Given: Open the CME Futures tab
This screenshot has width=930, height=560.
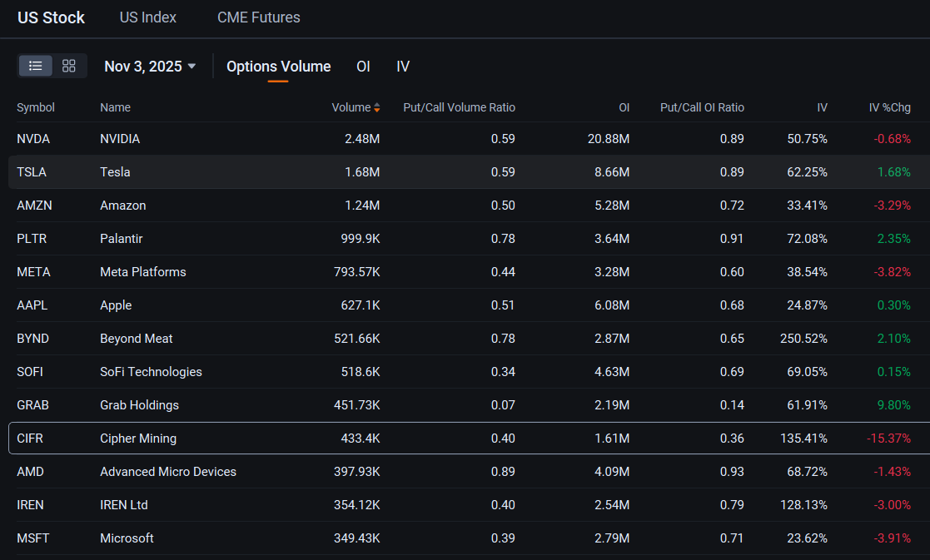Looking at the screenshot, I should point(259,17).
